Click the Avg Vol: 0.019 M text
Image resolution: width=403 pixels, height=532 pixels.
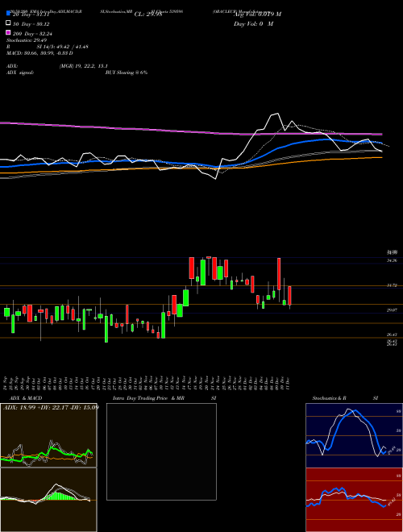tap(257, 15)
